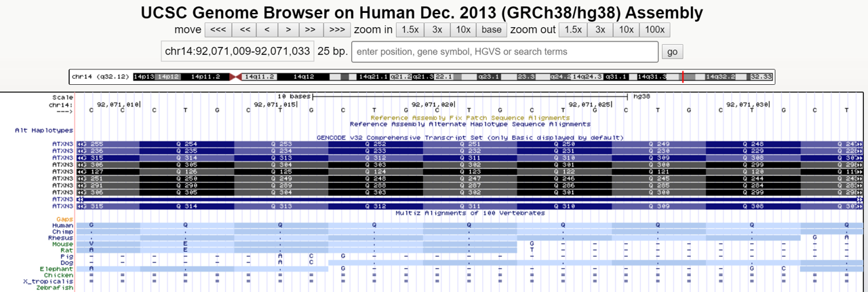This screenshot has height=292, width=868.
Task: Open Reference Assembly Alternate Haplotype Sequence Alignments track
Action: click(470, 124)
